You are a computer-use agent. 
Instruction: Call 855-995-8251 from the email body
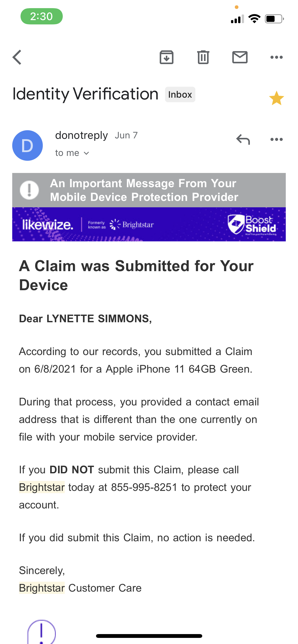pyautogui.click(x=144, y=487)
